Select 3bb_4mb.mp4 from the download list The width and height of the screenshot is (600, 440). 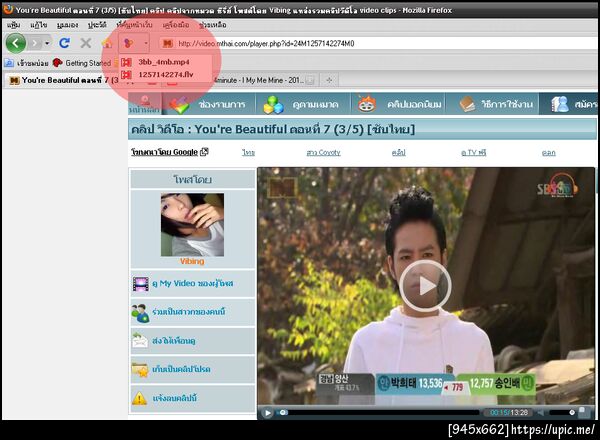[x=164, y=62]
